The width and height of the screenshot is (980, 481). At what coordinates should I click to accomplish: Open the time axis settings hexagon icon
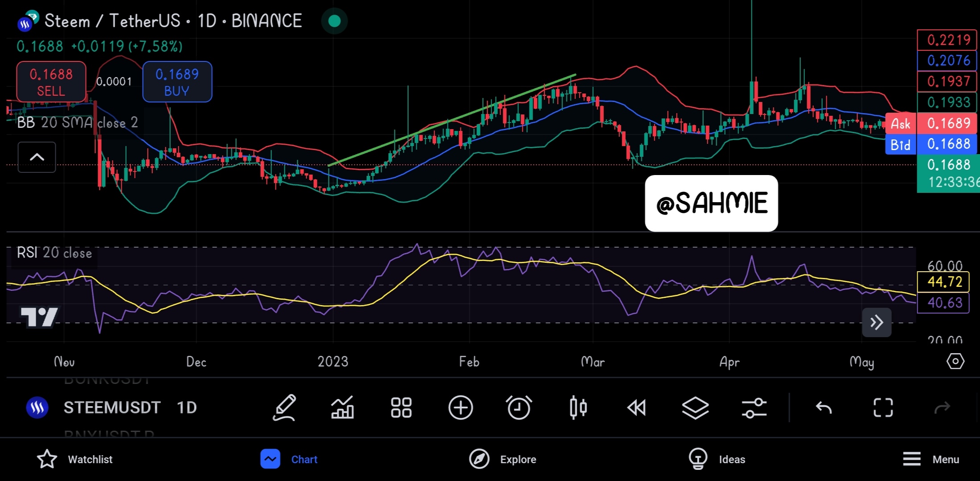coord(955,361)
